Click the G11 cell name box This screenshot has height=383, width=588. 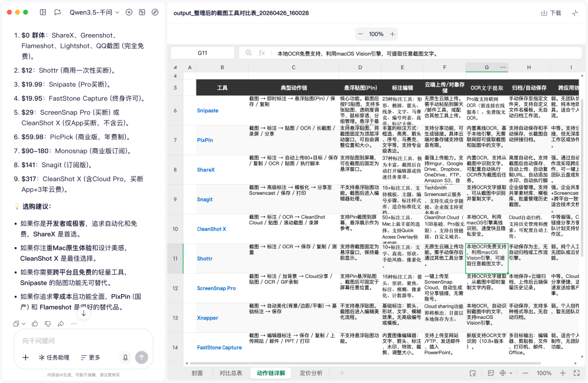point(202,53)
